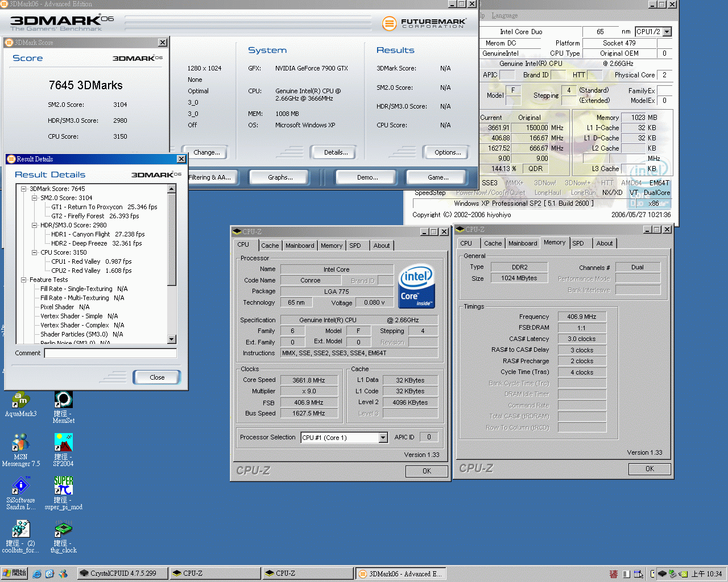Click scroll-down arrow in Result Details list
Screen dimensions: 728x582
coord(172,339)
